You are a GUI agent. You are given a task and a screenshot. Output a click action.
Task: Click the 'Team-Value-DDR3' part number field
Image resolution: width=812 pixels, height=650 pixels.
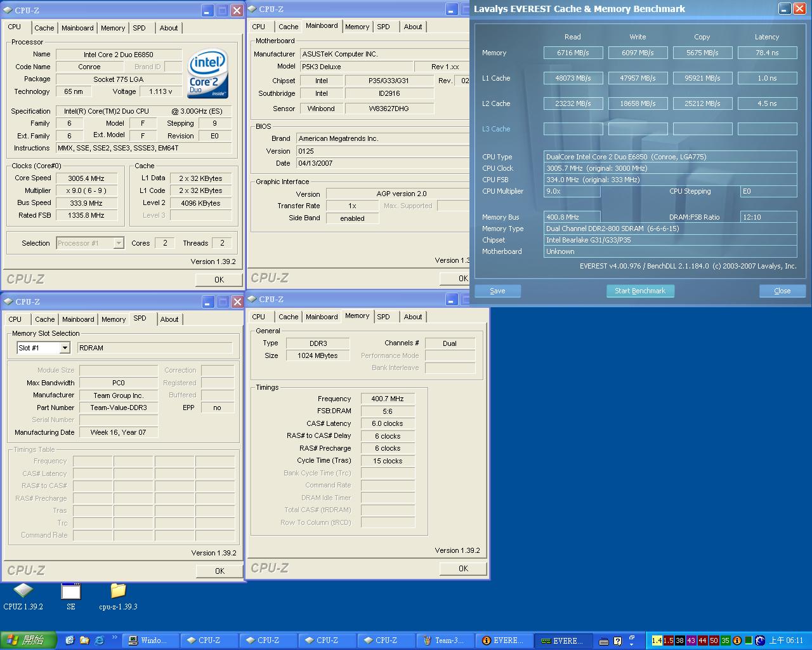[118, 408]
